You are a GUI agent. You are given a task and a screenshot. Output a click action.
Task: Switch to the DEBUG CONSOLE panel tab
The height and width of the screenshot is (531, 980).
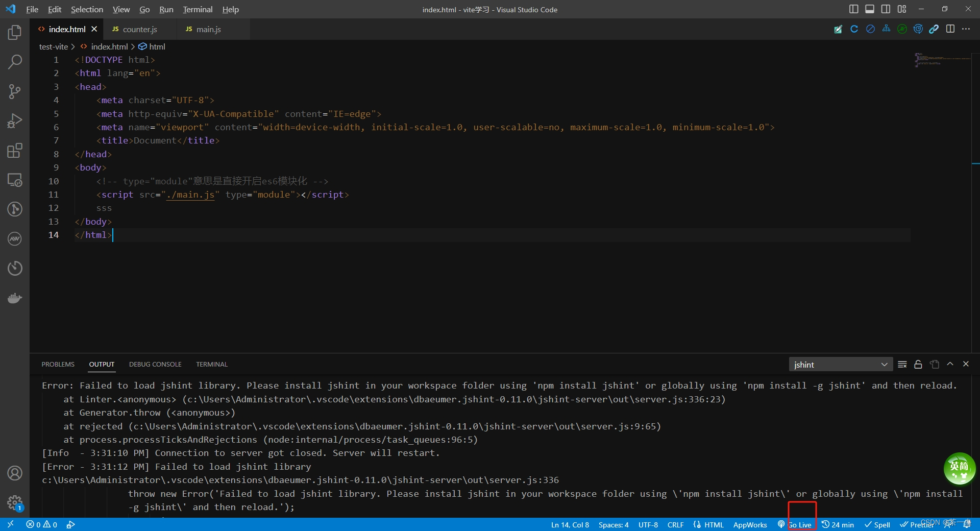pos(155,365)
